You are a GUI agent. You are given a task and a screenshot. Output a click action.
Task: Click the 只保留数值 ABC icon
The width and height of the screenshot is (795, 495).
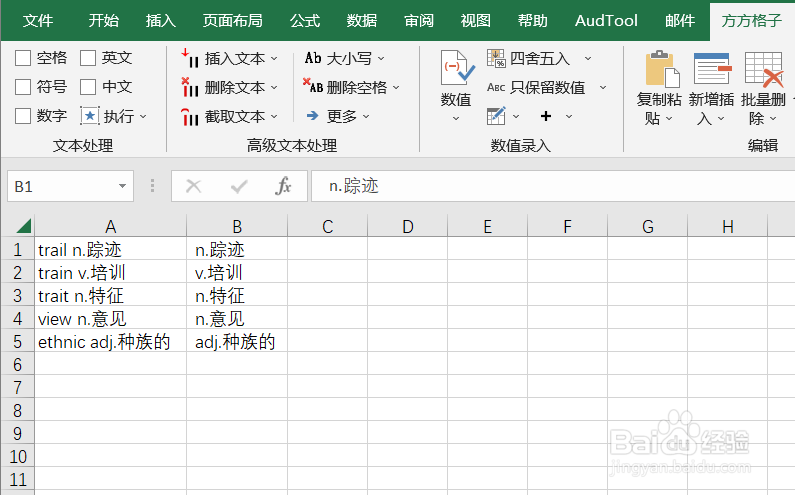coord(496,87)
